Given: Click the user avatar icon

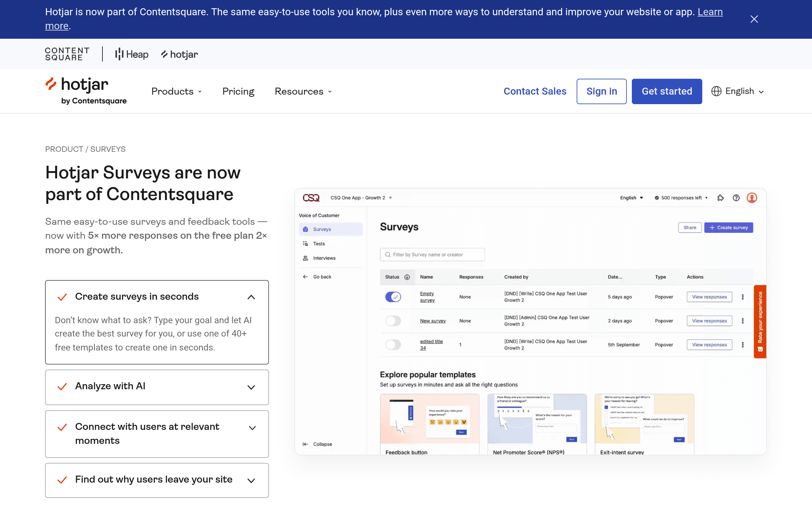Looking at the screenshot, I should (752, 198).
